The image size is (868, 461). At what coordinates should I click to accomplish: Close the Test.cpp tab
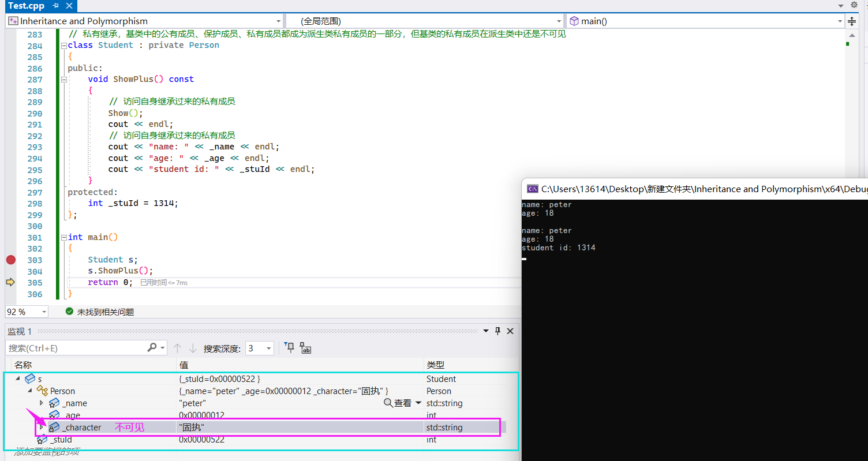pyautogui.click(x=70, y=5)
